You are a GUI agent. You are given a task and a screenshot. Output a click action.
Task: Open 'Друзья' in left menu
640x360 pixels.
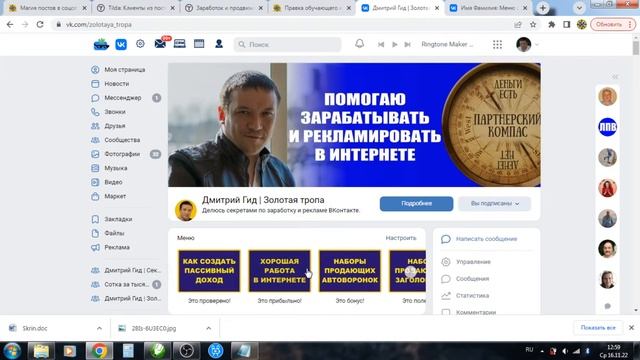point(115,126)
